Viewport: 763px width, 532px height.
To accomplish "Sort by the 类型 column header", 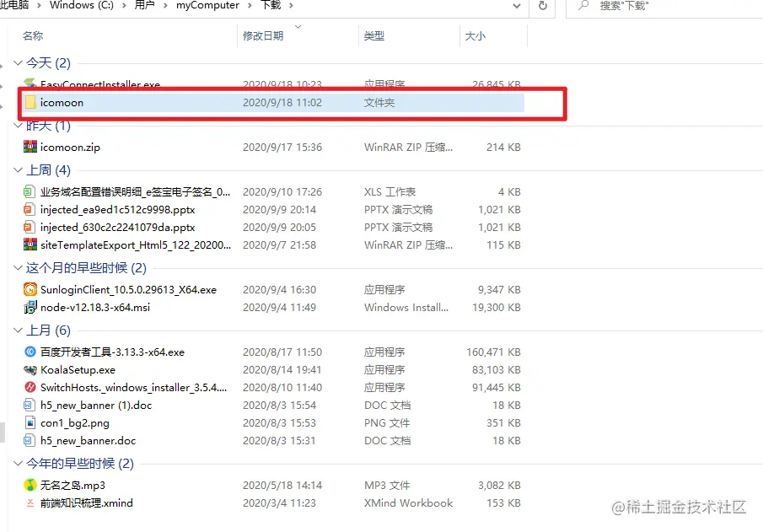I will click(373, 35).
